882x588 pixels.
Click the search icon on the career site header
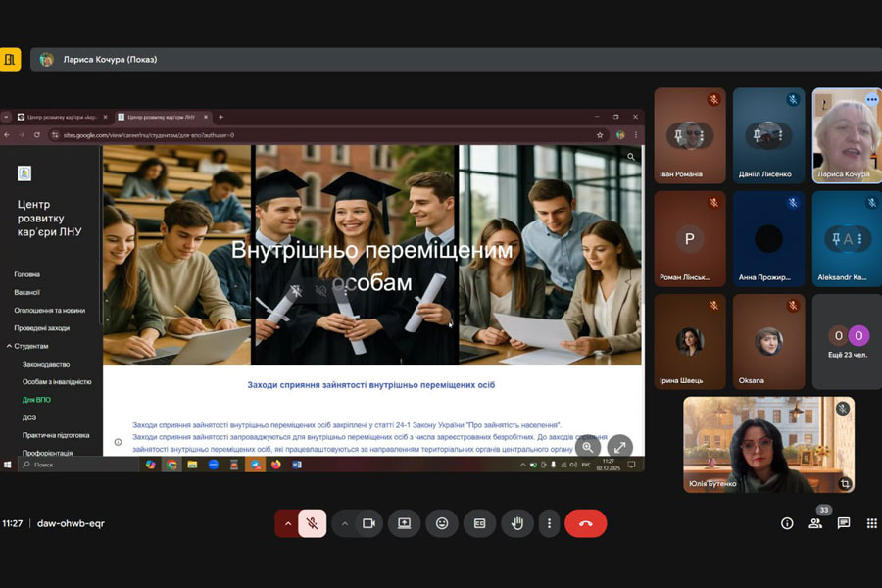[631, 157]
